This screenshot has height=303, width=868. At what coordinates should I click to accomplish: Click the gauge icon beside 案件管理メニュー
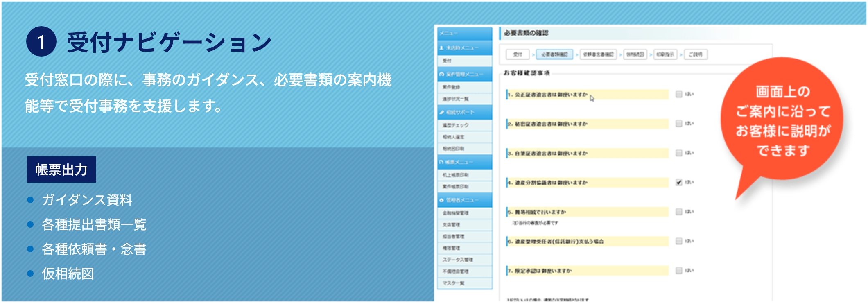(x=441, y=74)
